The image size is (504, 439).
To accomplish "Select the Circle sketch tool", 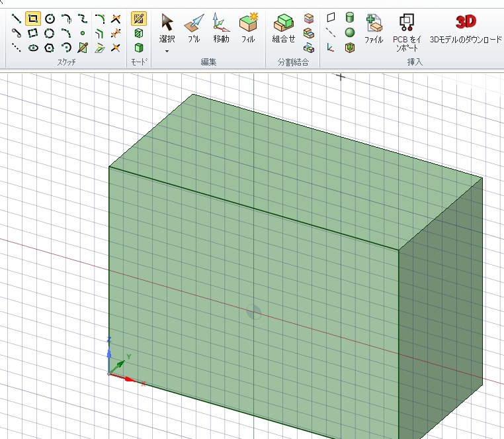I will click(50, 19).
